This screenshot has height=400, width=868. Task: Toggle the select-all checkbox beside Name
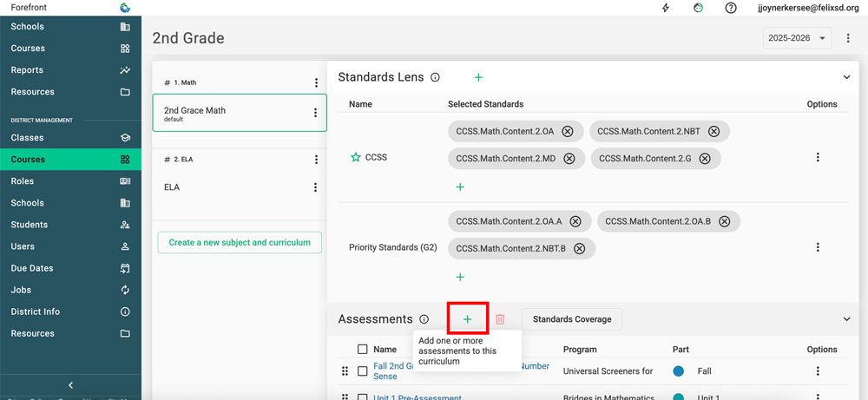[x=363, y=350]
